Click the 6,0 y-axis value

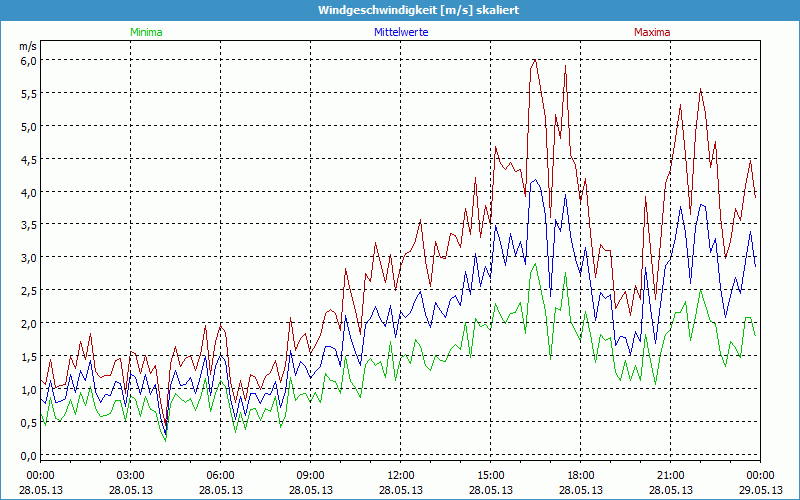tap(29, 61)
